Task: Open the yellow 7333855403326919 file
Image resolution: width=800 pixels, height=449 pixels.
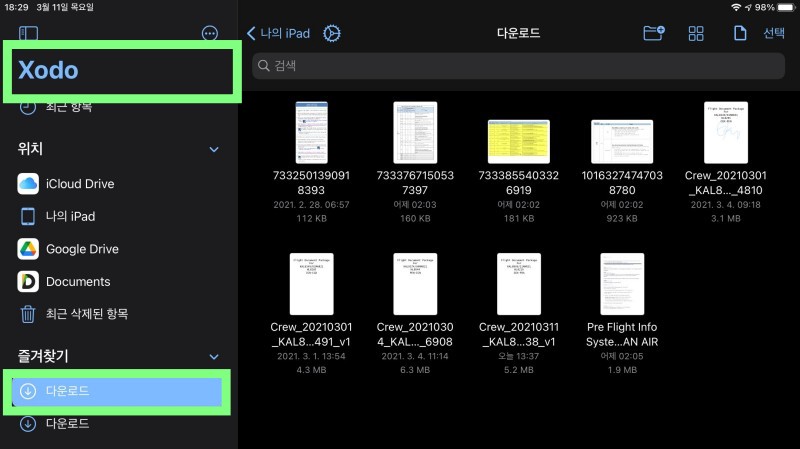Action: coord(518,142)
